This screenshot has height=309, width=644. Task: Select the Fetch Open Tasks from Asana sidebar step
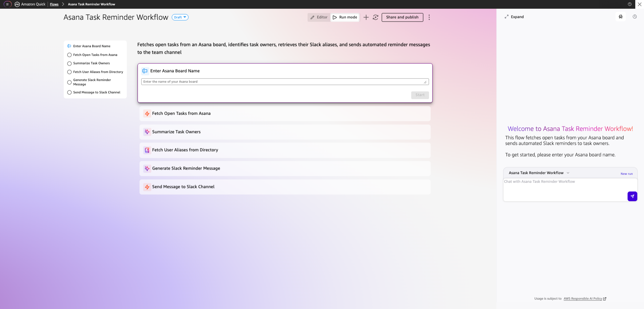[95, 55]
